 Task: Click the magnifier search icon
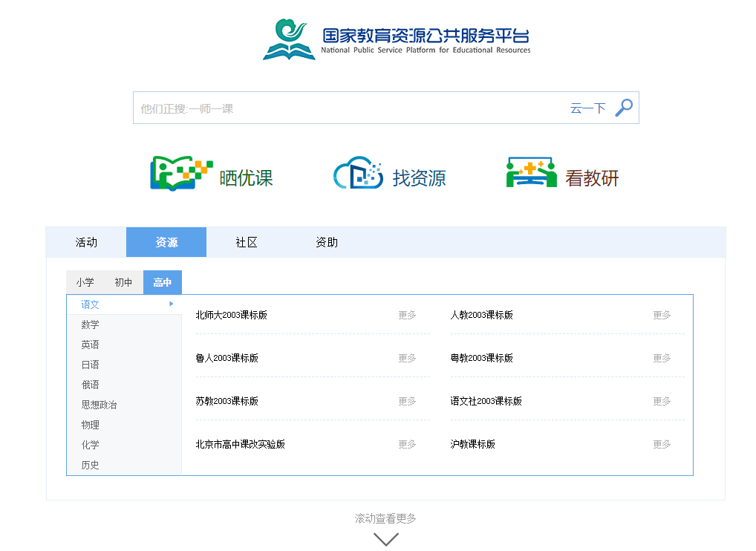pos(623,107)
